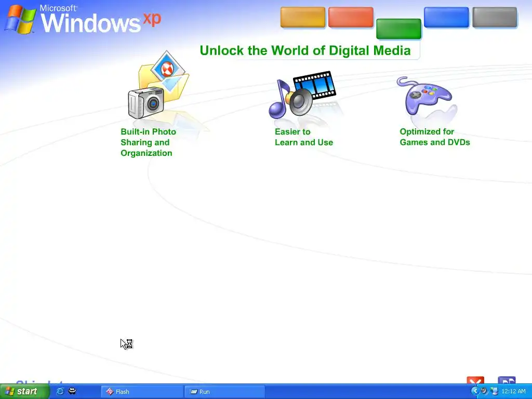Expand hidden system tray icons
Viewport: 532px width, 399px height.
pyautogui.click(x=475, y=391)
